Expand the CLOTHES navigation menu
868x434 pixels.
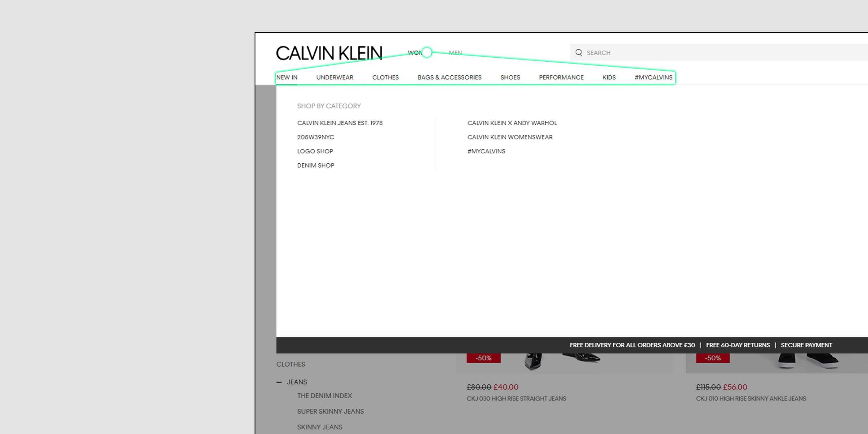click(x=385, y=77)
